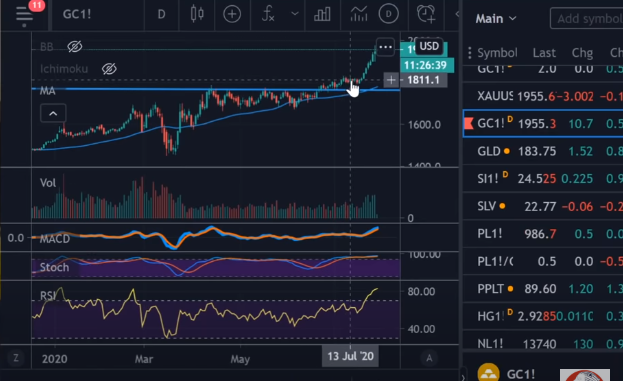This screenshot has width=623, height=381.
Task: Toggle visibility of the Ichimoku indicator
Action: click(109, 69)
